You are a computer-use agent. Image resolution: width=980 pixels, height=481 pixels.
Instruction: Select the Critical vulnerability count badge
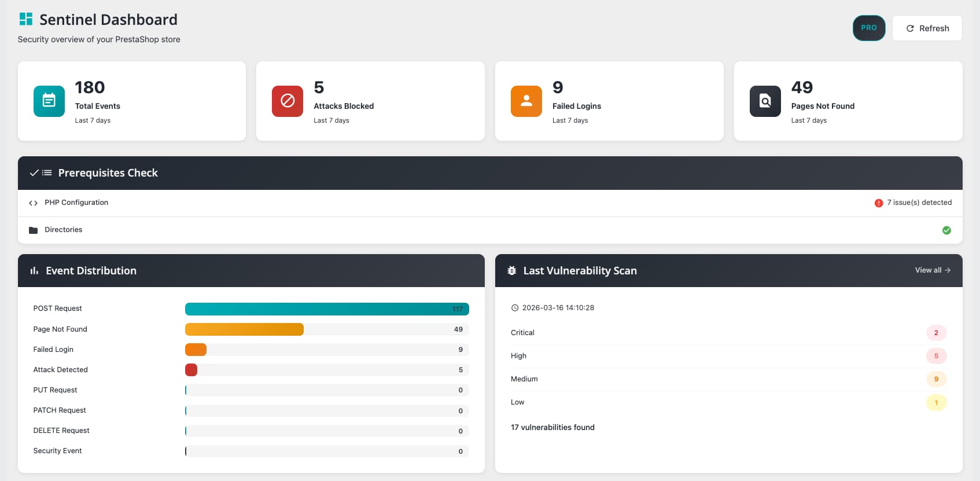[x=935, y=333]
